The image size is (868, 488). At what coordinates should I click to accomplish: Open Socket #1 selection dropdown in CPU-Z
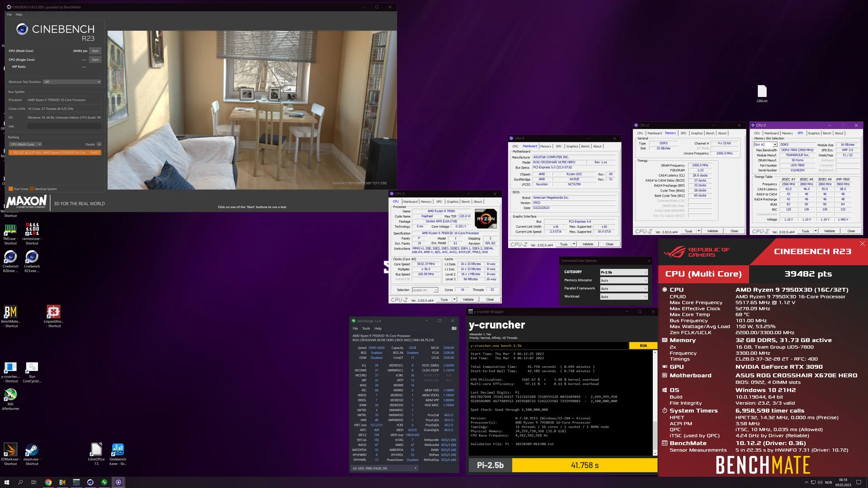tap(425, 290)
